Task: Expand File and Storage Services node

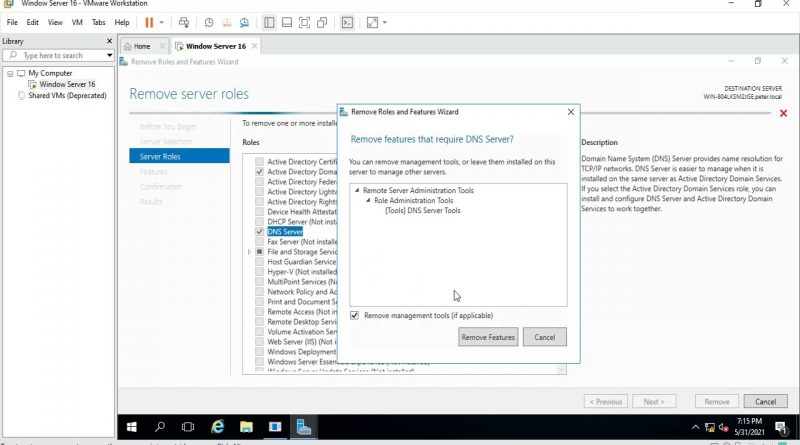Action: coord(249,252)
